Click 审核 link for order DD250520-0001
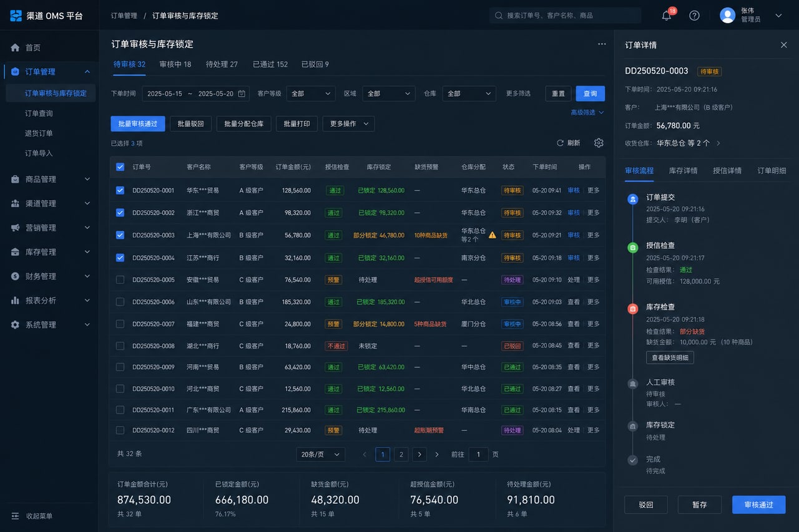Viewport: 799px width, 532px height. [x=573, y=190]
